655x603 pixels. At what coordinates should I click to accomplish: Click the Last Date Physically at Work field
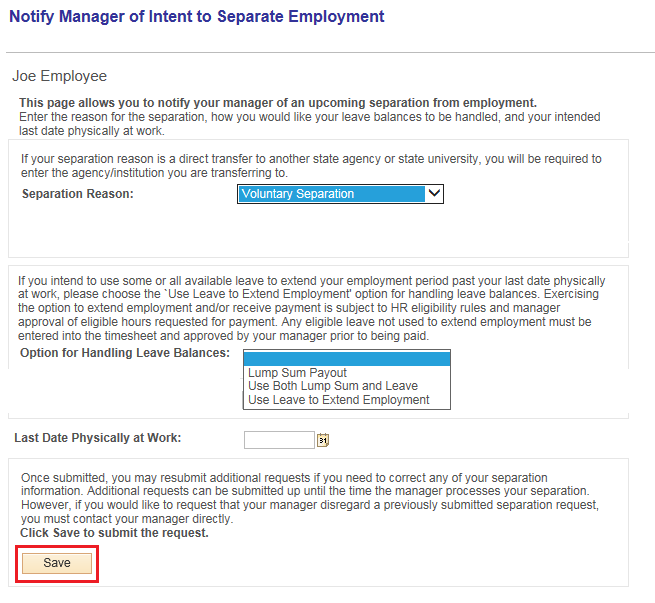coord(279,440)
